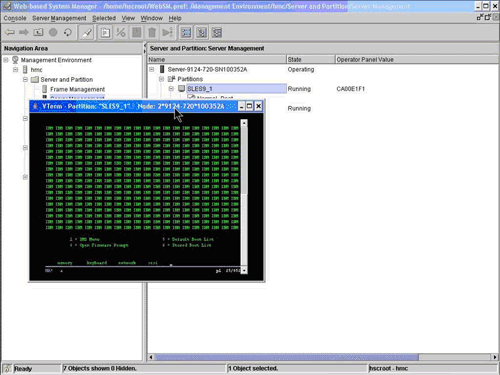Collapse the Server and Partition node
The image size is (500, 375).
point(25,80)
